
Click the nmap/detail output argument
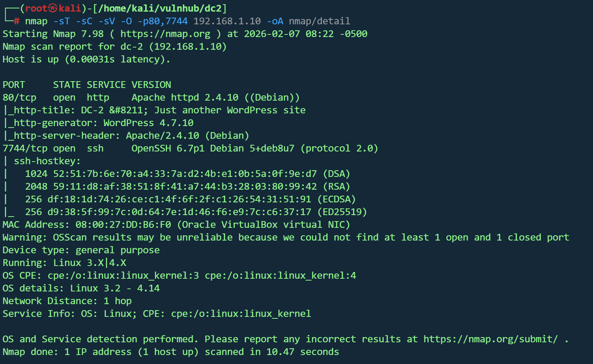(x=320, y=21)
